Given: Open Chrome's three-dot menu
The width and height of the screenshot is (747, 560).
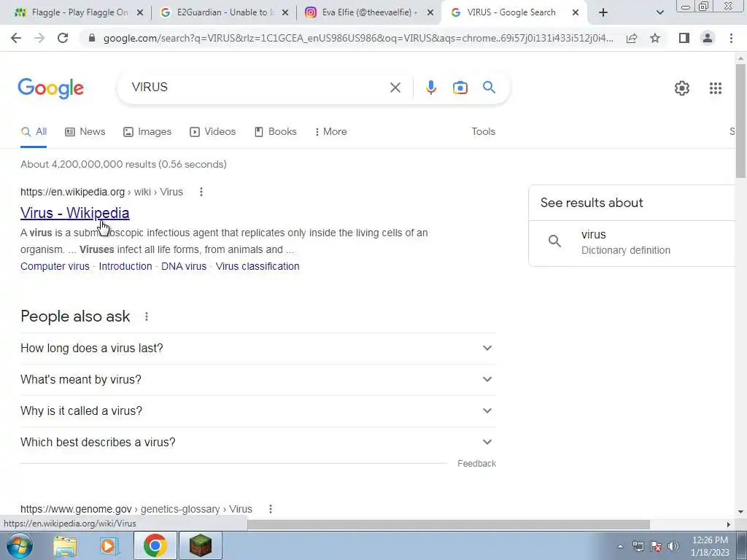Looking at the screenshot, I should pos(731,38).
